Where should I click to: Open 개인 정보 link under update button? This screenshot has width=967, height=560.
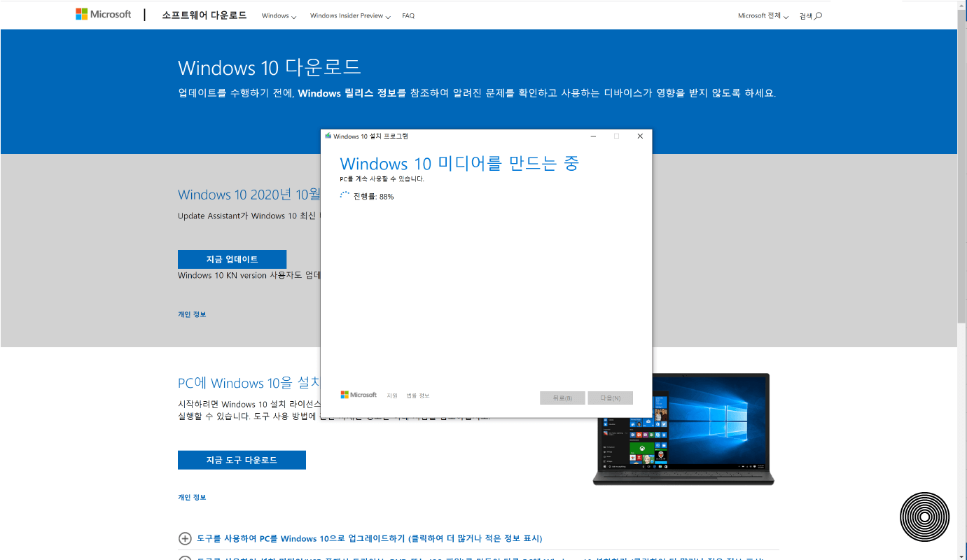[192, 314]
